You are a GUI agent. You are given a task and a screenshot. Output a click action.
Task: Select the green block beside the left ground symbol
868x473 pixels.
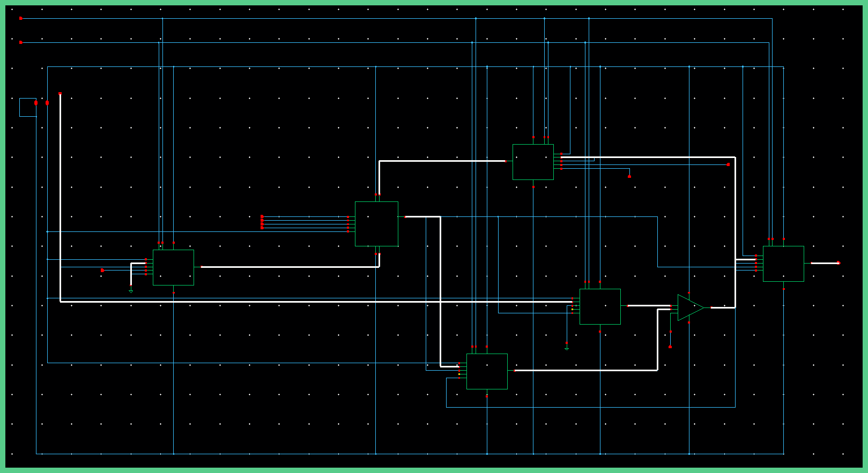[x=173, y=267]
